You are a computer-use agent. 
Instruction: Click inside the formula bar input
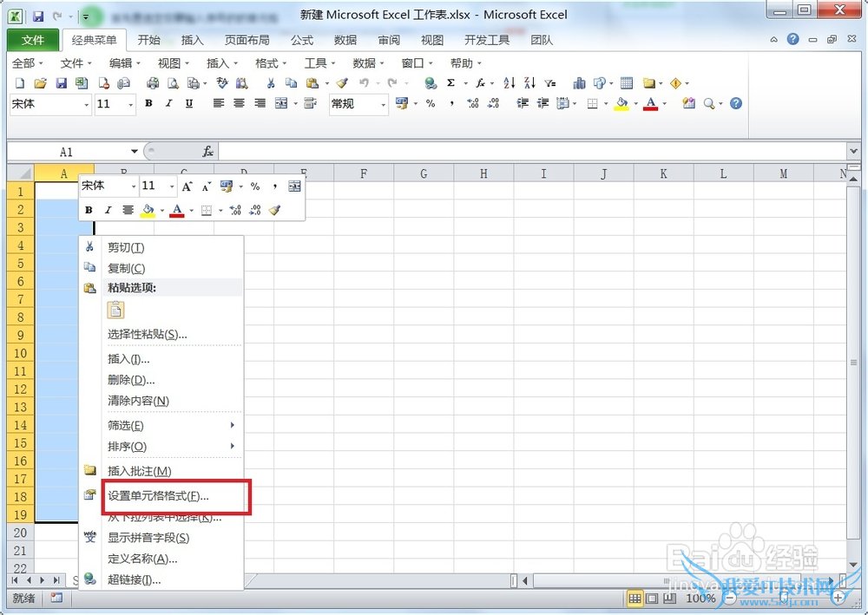tap(531, 152)
